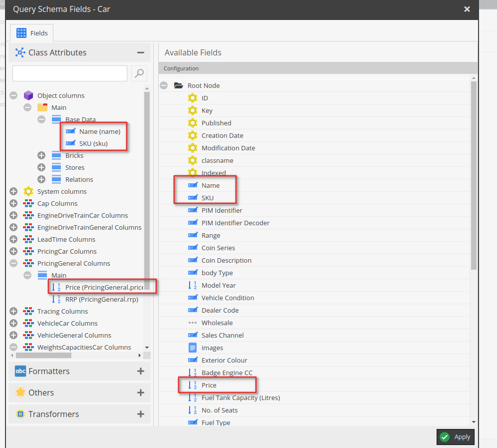Click the numeric icon beside Model Year
The image size is (497, 448).
[x=193, y=285]
